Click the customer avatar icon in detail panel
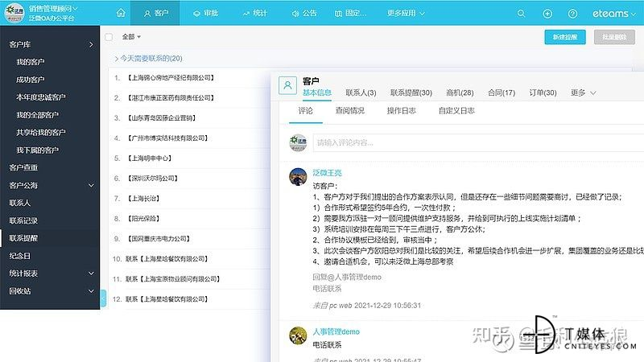644x362 pixels. point(287,85)
